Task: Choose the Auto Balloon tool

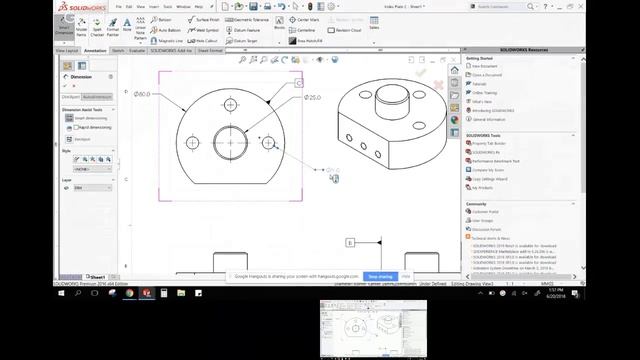Action: point(165,30)
